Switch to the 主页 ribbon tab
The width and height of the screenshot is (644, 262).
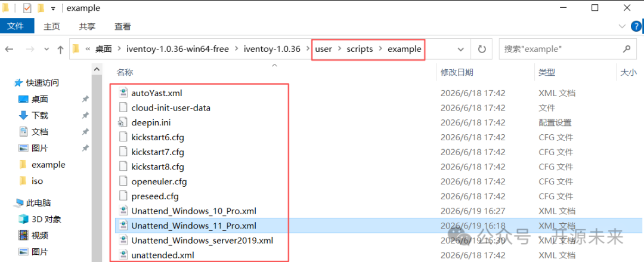pyautogui.click(x=52, y=26)
